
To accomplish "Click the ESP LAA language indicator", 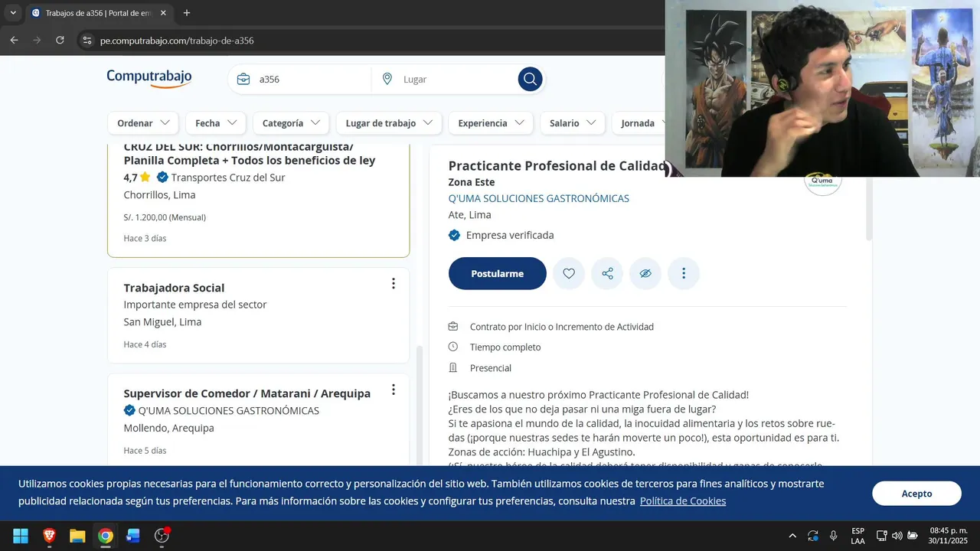I will [x=857, y=536].
